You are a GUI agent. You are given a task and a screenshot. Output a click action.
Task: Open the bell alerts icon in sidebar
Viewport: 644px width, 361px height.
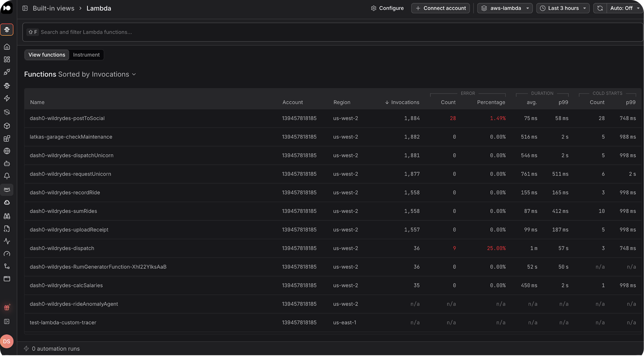(x=7, y=176)
